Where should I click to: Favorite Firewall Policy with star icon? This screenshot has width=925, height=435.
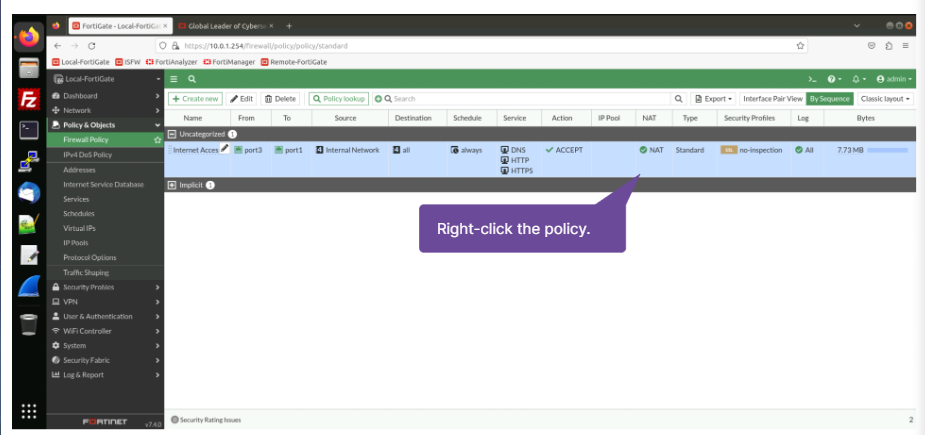(157, 140)
